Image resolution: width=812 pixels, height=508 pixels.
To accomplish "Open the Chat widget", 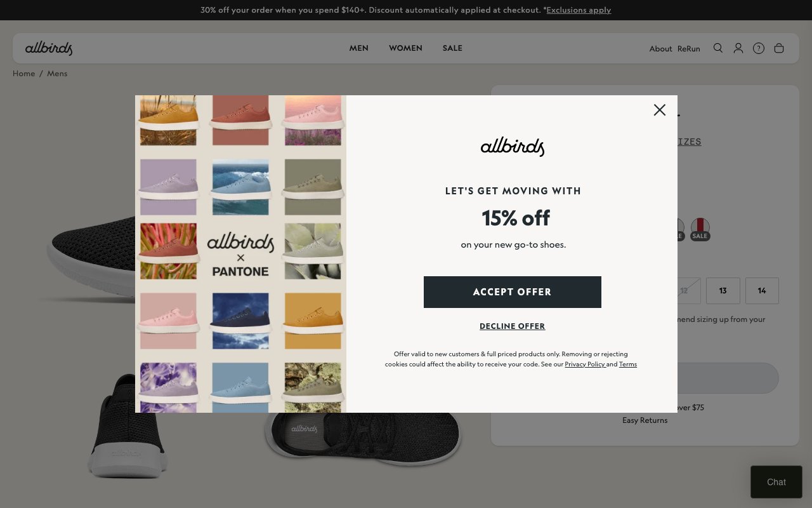I will click(x=776, y=482).
